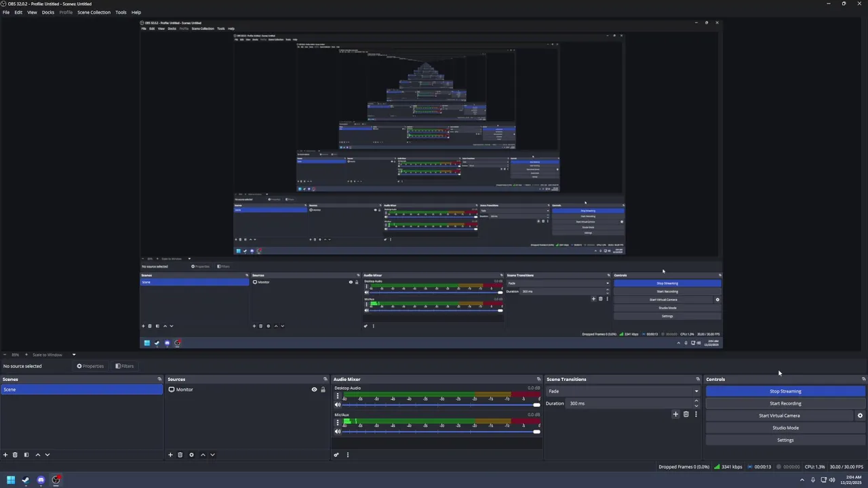Add a new source with plus icon
Viewport: 868px width, 488px height.
pos(170,455)
